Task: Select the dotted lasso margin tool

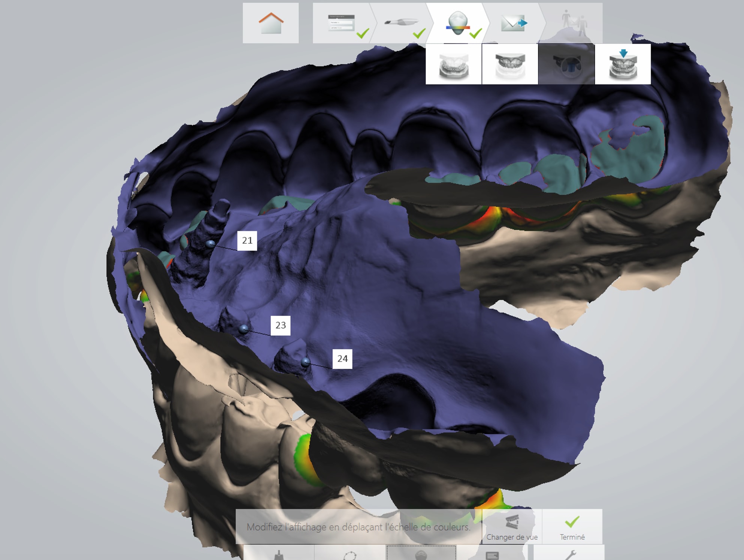Action: 350,554
